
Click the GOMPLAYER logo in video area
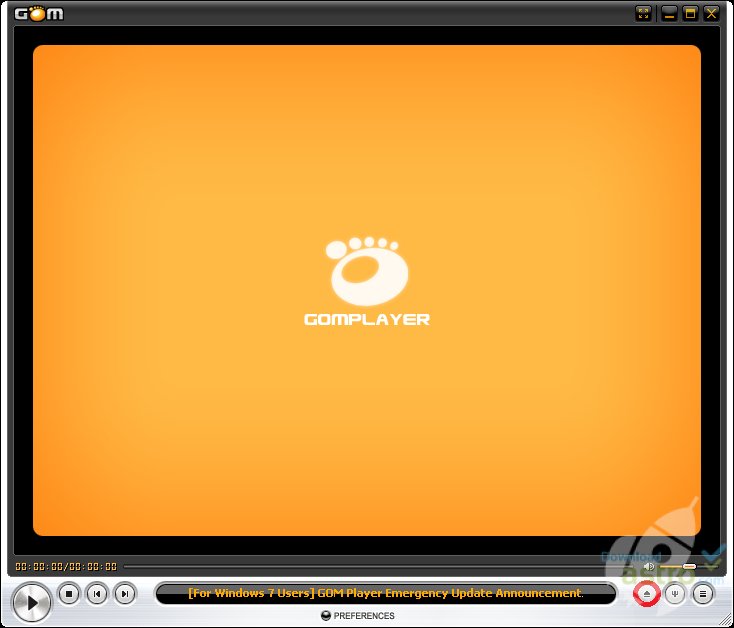coord(367,282)
